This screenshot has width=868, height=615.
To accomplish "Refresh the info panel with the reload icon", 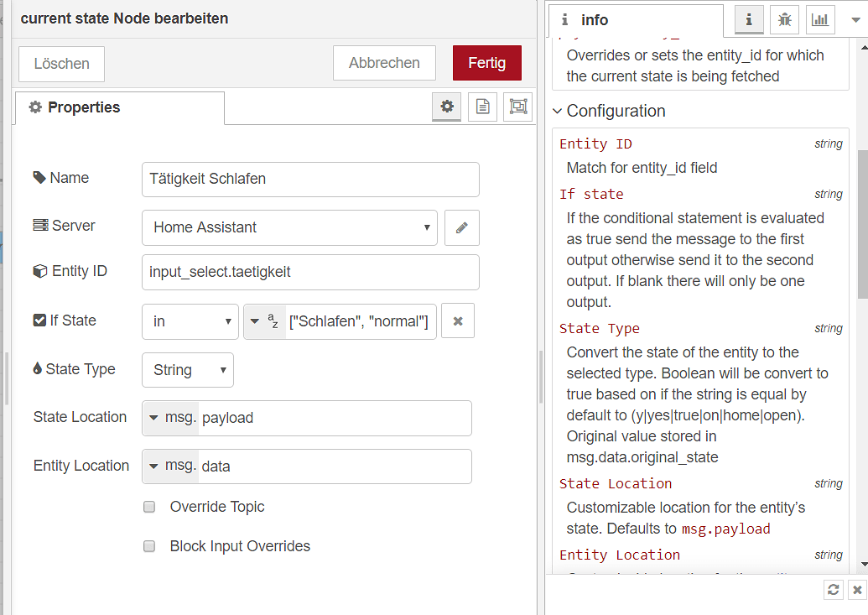I will click(833, 589).
